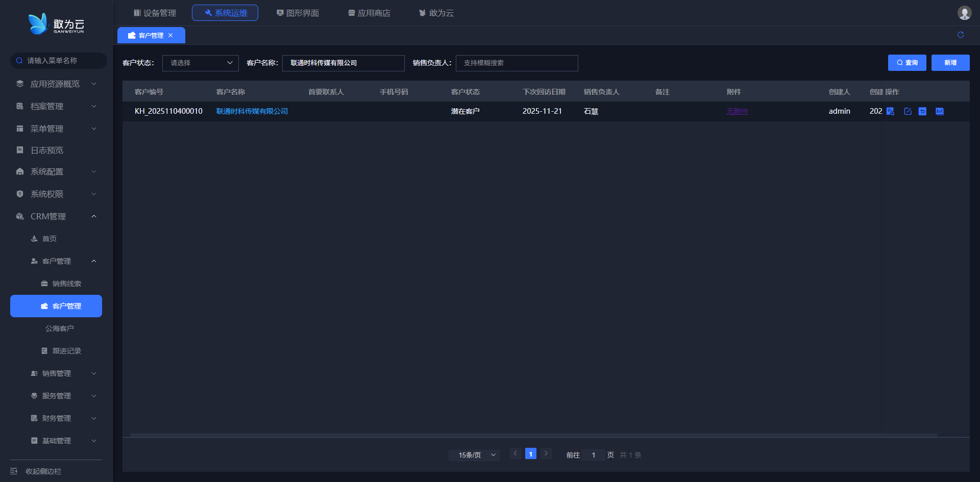Switch to the 图形界面 top menu
The width and height of the screenshot is (980, 482).
tap(298, 13)
